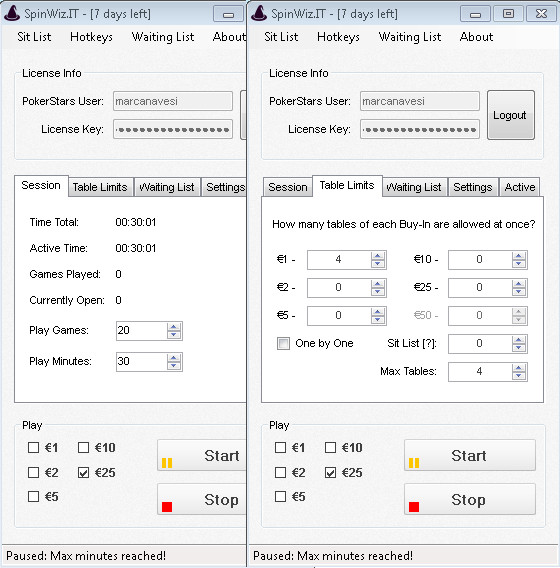Screen dimensions: 560x568
Task: Check the €1 Play checkbox in left window
Action: [x=33, y=447]
